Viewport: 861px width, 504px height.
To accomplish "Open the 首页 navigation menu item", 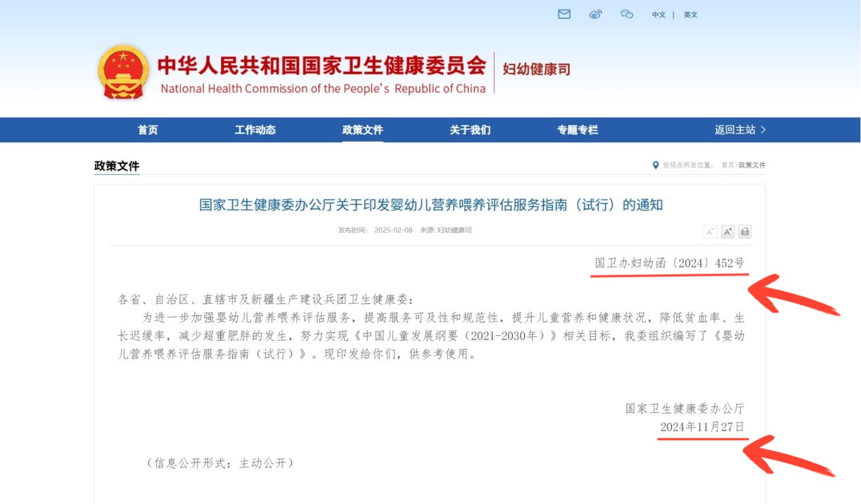I will click(148, 130).
